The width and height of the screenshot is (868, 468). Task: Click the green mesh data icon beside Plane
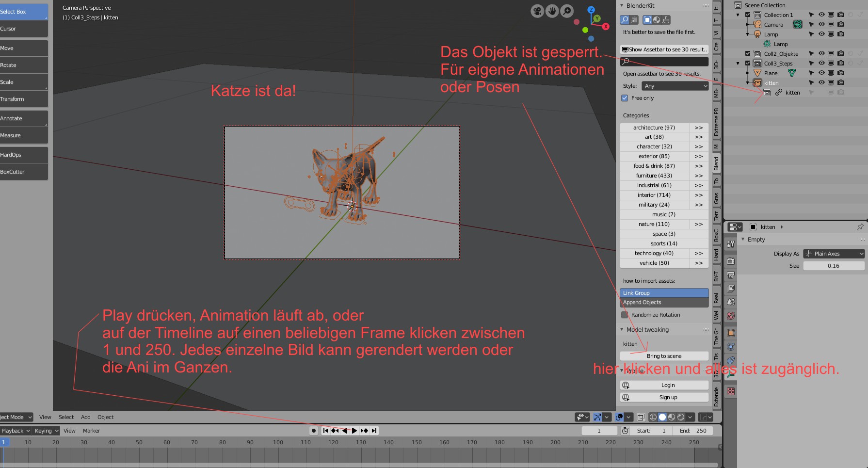(x=792, y=73)
